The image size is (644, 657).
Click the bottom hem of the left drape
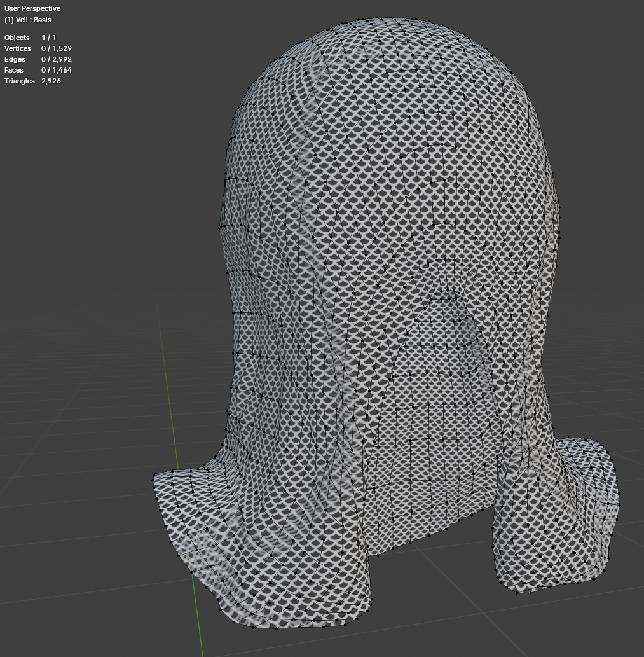(x=286, y=623)
